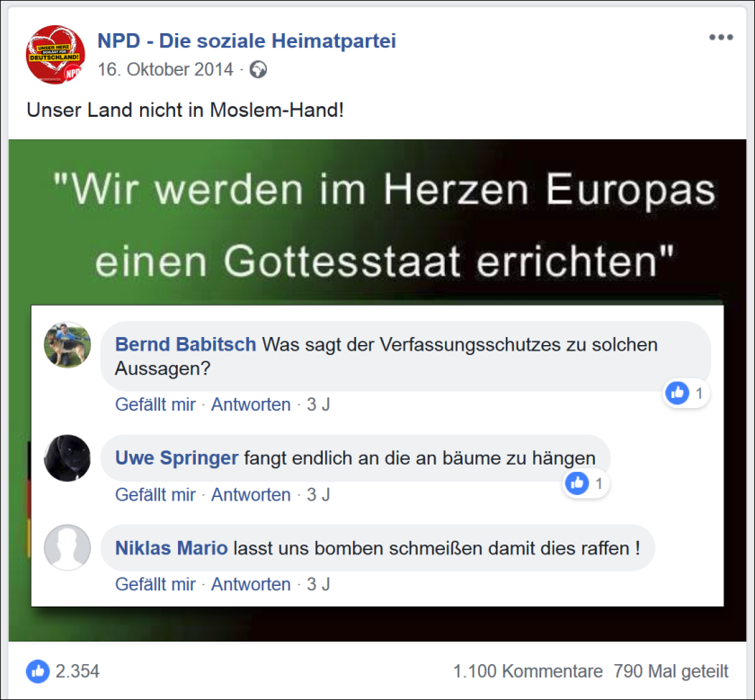Like Niklas Mario's comment via Gefällt mir

[x=155, y=584]
